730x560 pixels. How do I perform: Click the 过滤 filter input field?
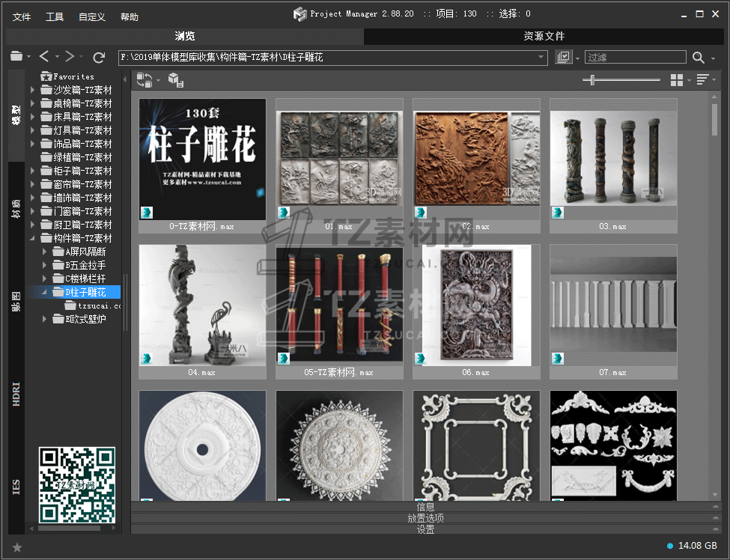point(635,58)
